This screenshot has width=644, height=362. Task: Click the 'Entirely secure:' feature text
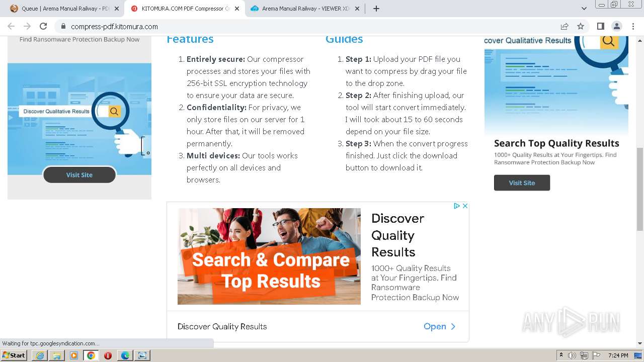tap(216, 59)
